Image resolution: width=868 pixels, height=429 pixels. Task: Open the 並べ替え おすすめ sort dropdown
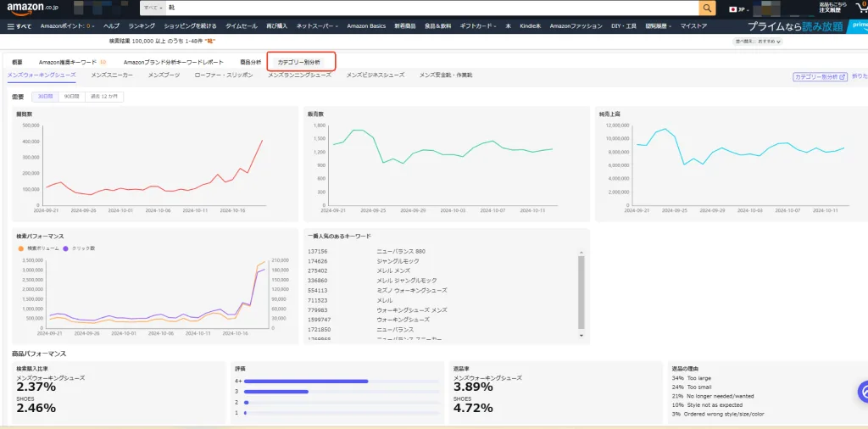(x=758, y=42)
